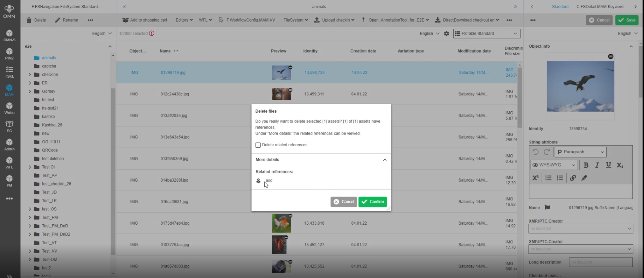Toggle bold in the string attribute editor
644x278 pixels.
[x=586, y=165]
